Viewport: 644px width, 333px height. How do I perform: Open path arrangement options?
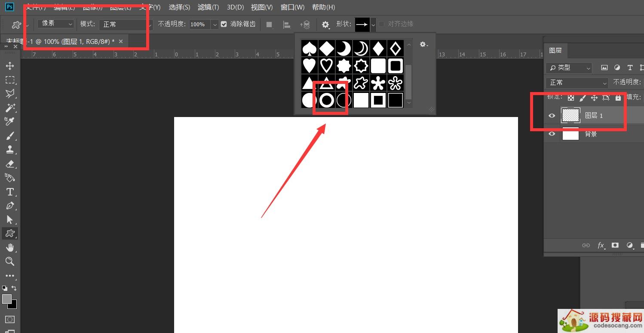305,25
